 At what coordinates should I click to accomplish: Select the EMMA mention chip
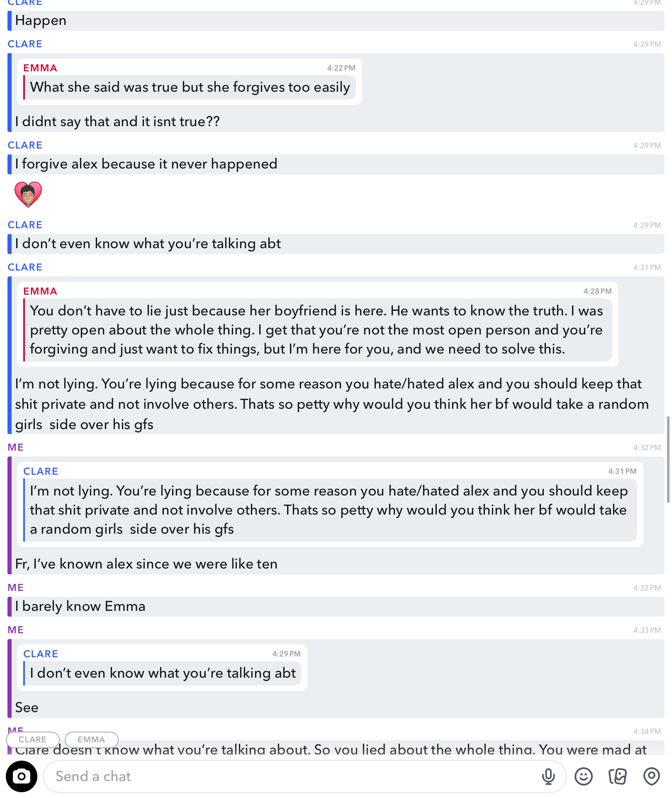pyautogui.click(x=91, y=739)
